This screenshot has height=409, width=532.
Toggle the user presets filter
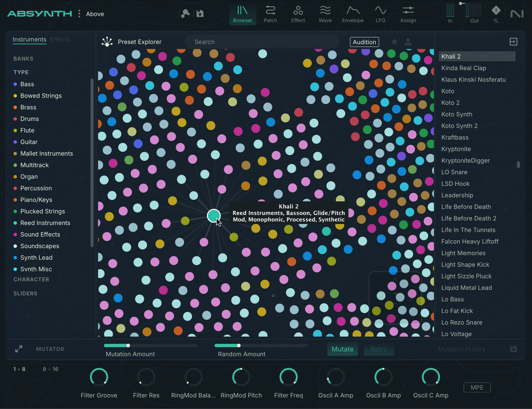pos(408,42)
